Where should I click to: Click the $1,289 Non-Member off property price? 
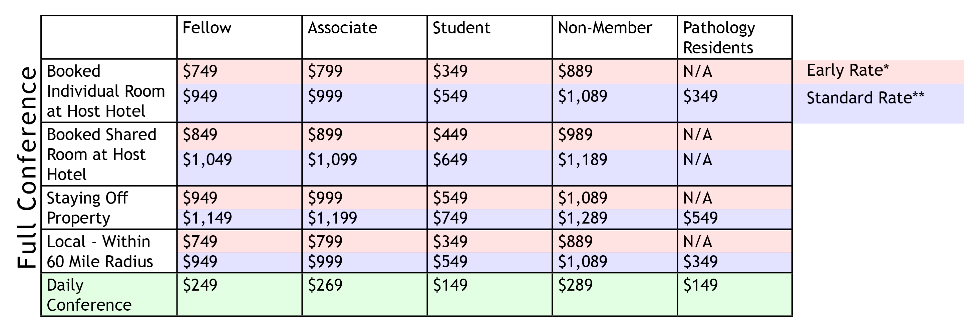point(583,218)
